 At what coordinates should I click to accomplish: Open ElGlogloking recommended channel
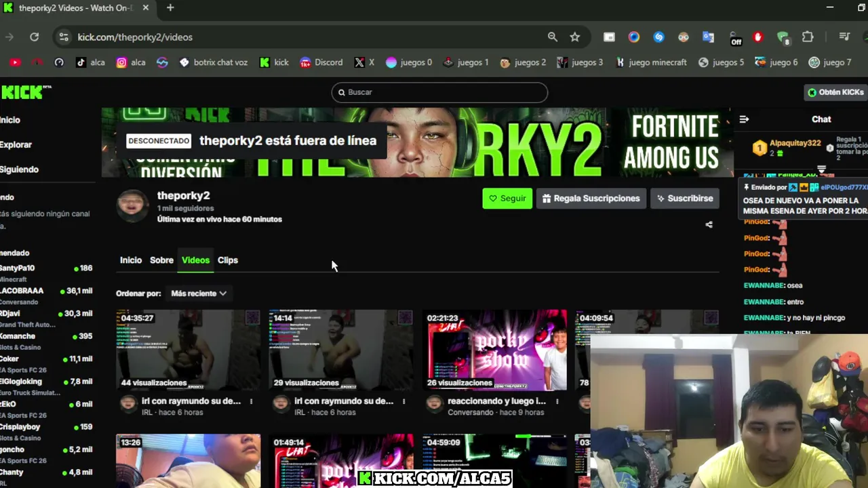pos(46,386)
